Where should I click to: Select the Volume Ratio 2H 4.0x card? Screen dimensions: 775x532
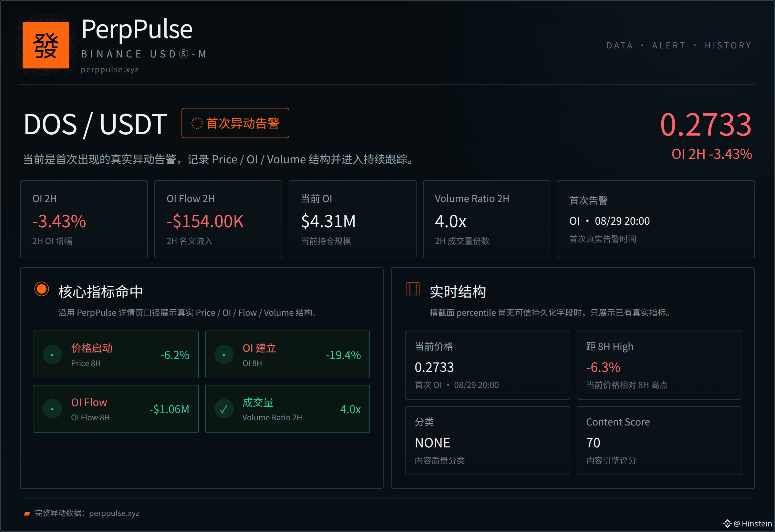[x=487, y=219]
